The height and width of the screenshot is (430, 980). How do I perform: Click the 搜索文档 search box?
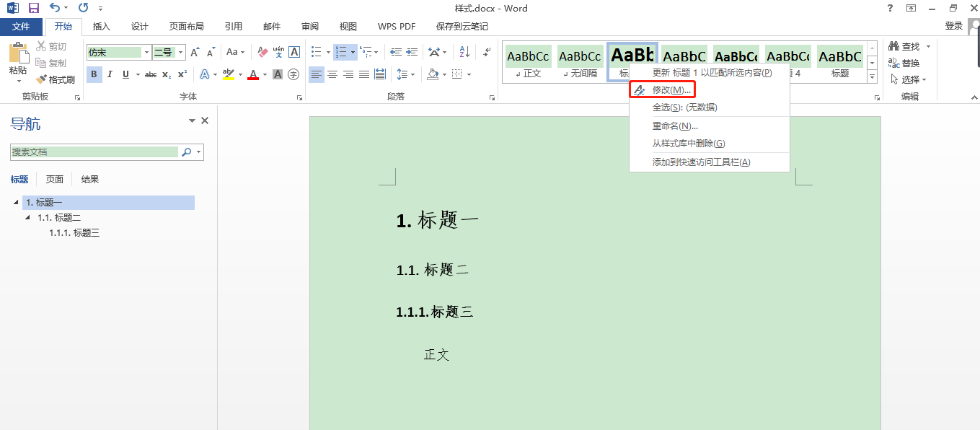[x=94, y=152]
